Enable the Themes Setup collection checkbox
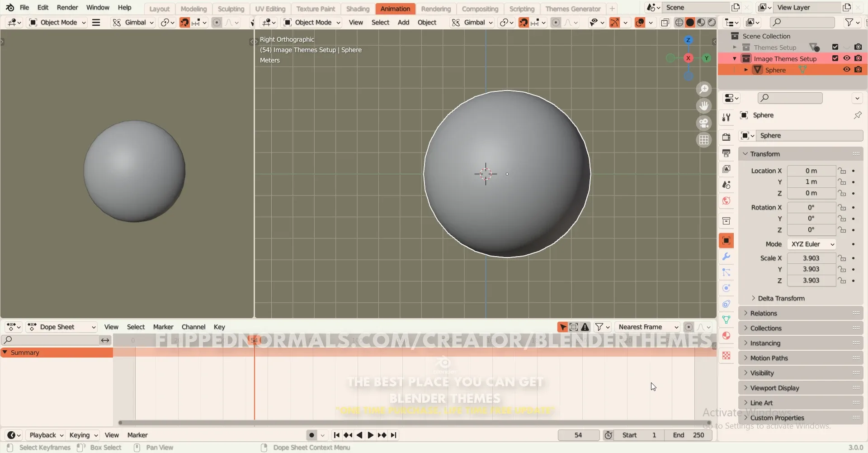The image size is (868, 453). tap(835, 47)
